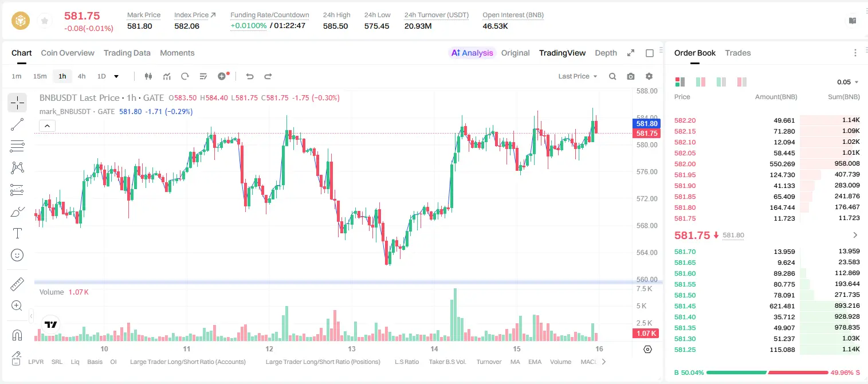Toggle the magnet snap mode
This screenshot has height=384, width=868.
pyautogui.click(x=17, y=335)
